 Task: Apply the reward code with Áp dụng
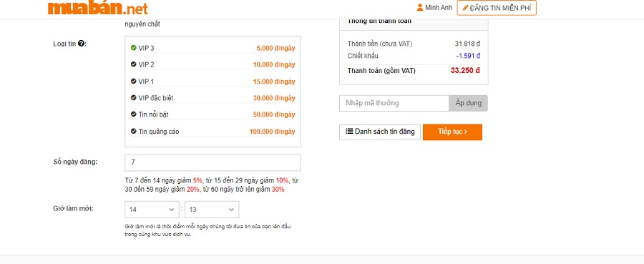click(x=468, y=103)
